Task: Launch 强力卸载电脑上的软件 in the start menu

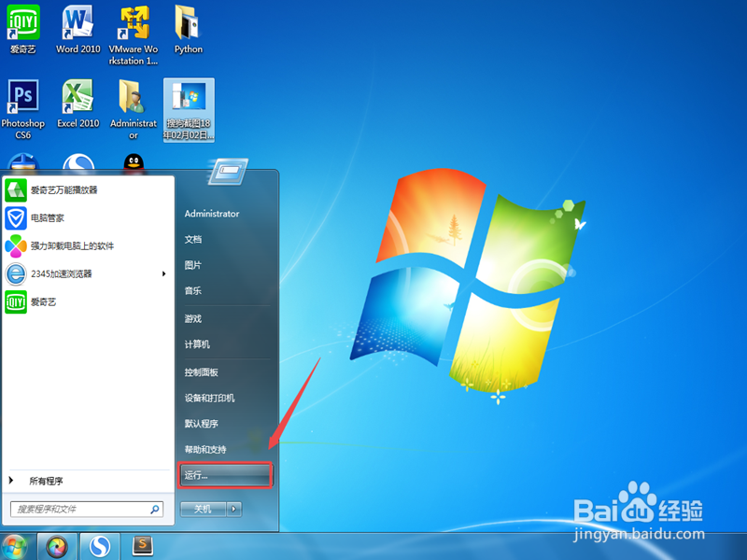Action: [88, 246]
